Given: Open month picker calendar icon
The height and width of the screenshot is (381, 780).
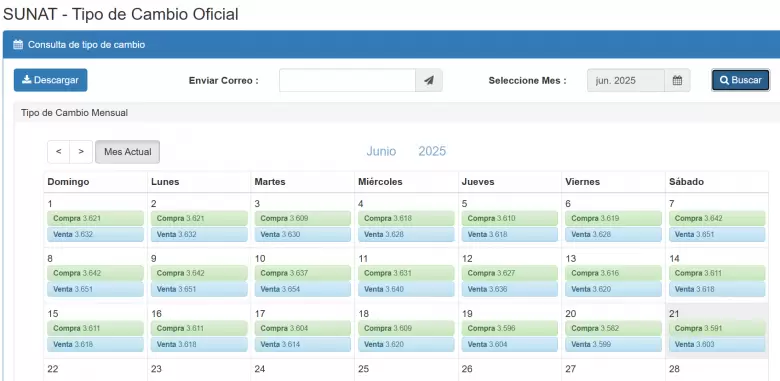Looking at the screenshot, I should pos(677,81).
